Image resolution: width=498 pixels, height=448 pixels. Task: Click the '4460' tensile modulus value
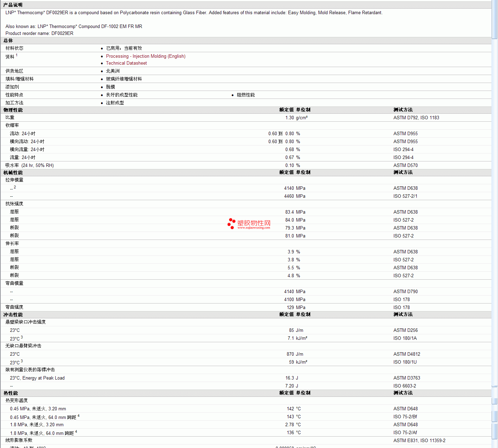(289, 196)
